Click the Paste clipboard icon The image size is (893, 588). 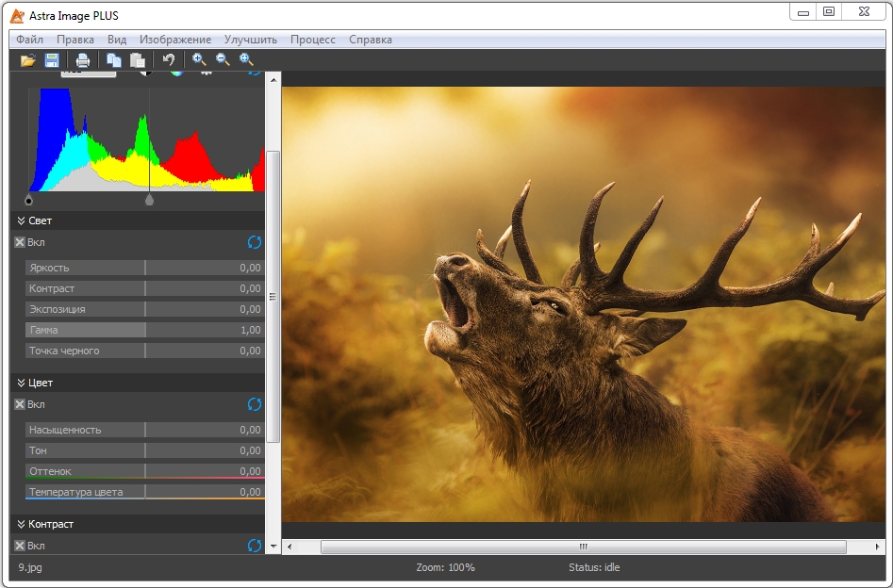tap(138, 60)
